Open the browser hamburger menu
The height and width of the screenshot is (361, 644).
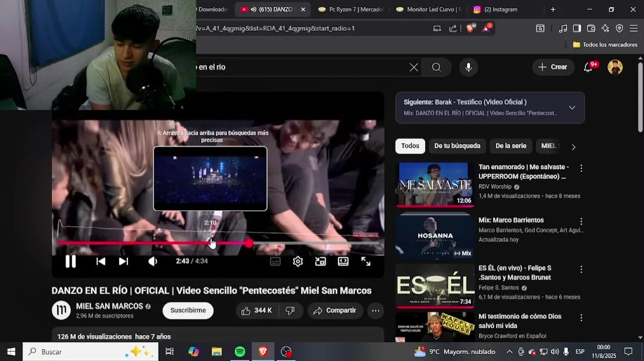click(x=633, y=29)
